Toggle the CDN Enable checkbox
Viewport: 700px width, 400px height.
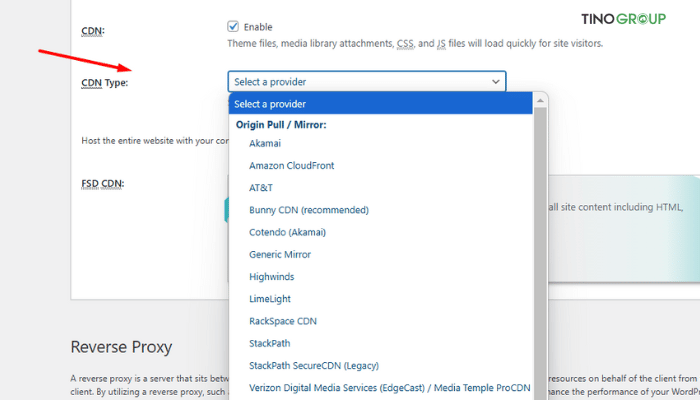coord(233,26)
